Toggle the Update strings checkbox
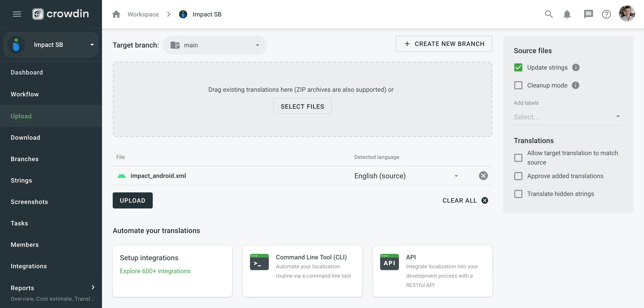 tap(518, 67)
